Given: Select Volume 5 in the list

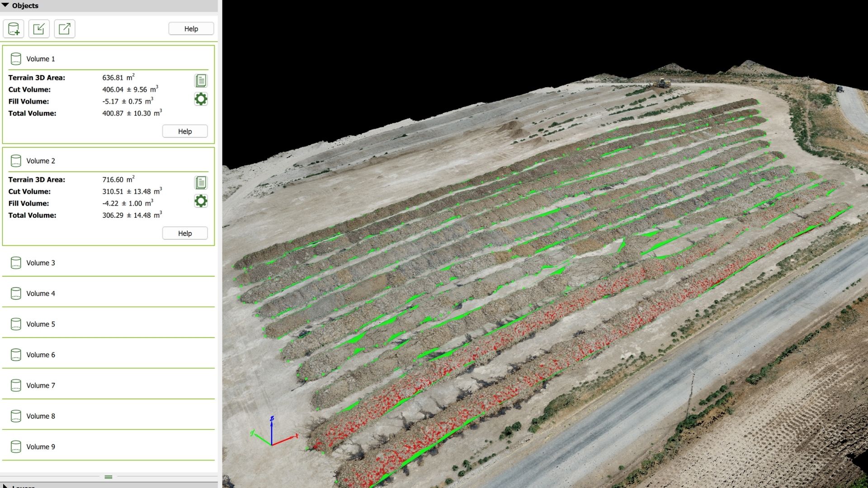Looking at the screenshot, I should coord(41,324).
